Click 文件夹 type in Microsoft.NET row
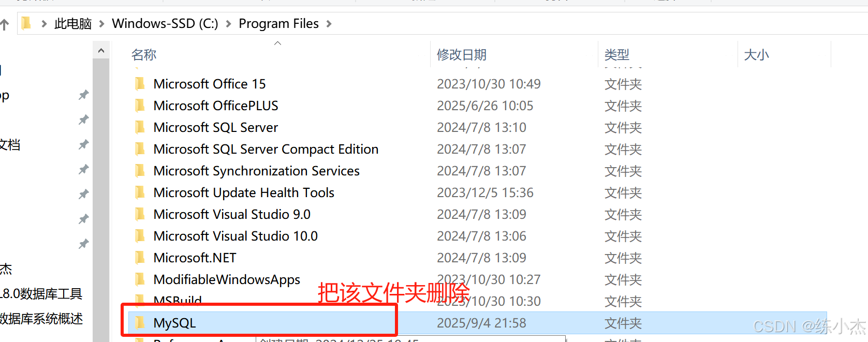 coord(623,258)
